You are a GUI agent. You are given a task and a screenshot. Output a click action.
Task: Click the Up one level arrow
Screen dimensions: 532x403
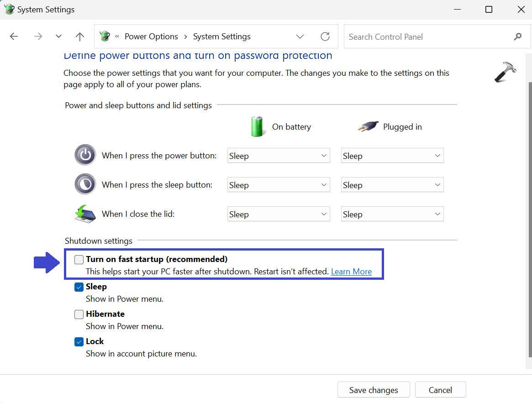point(80,37)
